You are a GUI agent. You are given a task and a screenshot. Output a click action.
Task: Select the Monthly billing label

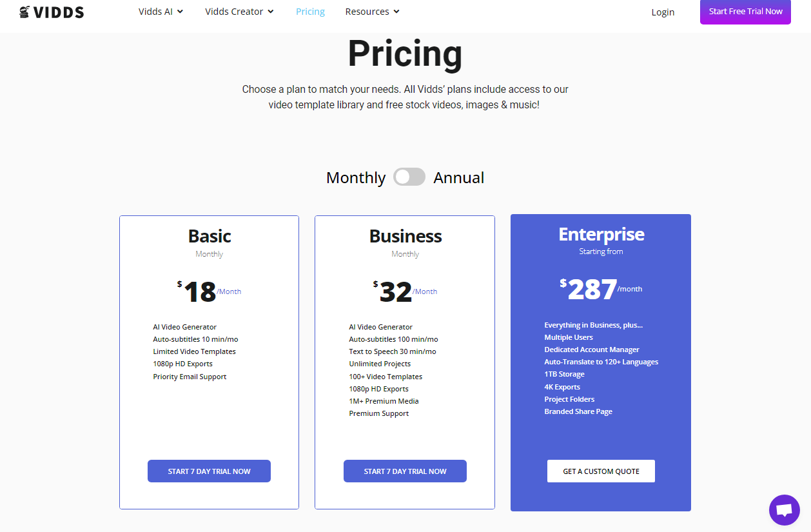(356, 177)
